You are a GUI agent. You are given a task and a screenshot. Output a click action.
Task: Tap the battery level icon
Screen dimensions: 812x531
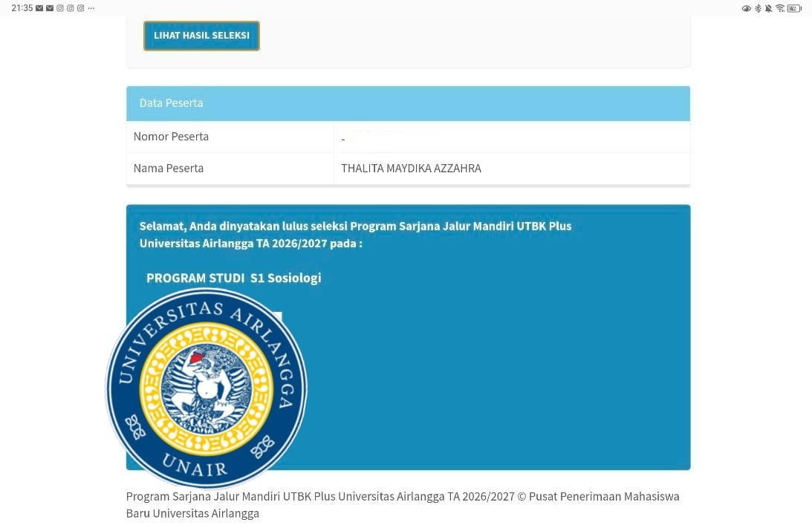[794, 8]
